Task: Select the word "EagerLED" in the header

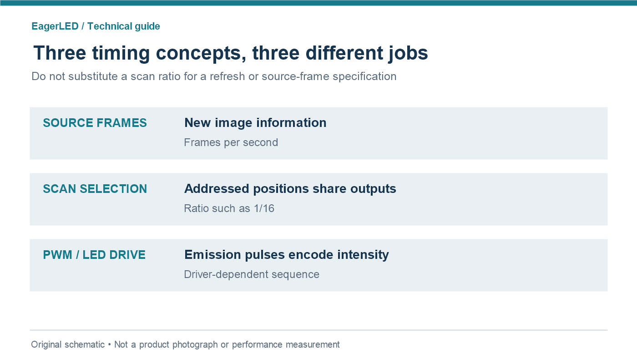Action: (x=55, y=26)
